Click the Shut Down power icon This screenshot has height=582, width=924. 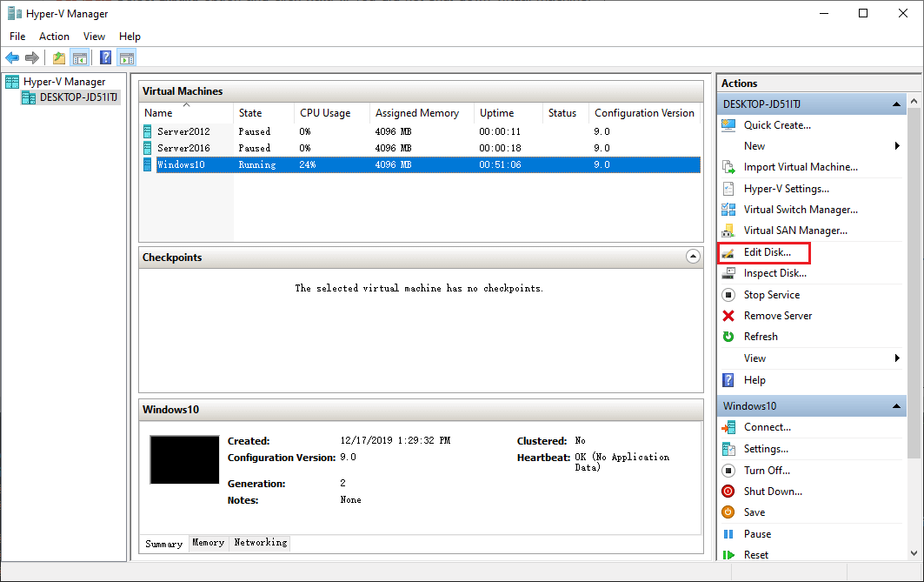click(x=728, y=492)
